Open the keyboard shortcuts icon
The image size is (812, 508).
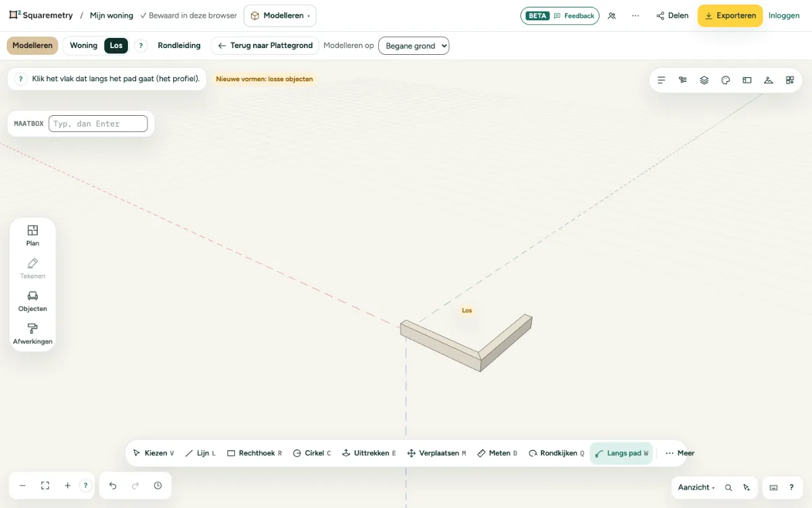pyautogui.click(x=773, y=488)
